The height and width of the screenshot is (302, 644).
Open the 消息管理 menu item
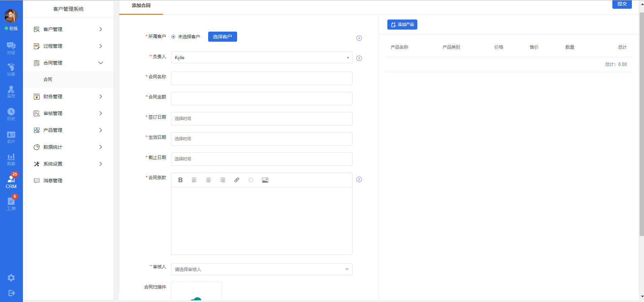53,181
